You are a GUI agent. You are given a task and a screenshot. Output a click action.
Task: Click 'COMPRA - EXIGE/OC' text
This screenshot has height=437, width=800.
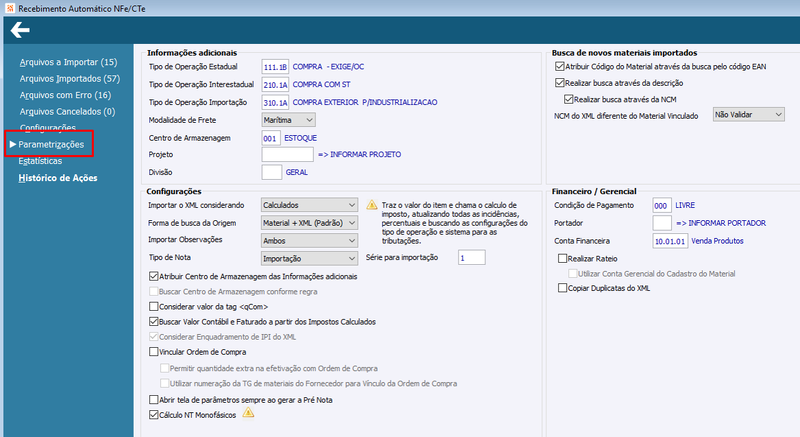[x=328, y=67]
